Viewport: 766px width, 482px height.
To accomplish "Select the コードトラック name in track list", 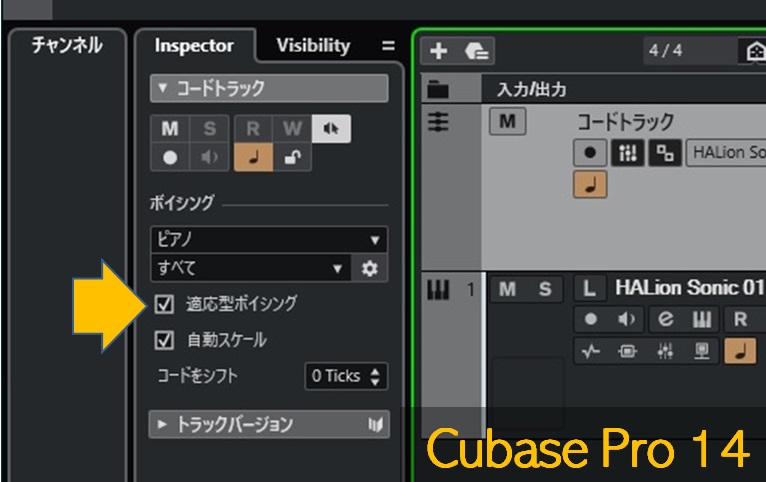I will [626, 122].
